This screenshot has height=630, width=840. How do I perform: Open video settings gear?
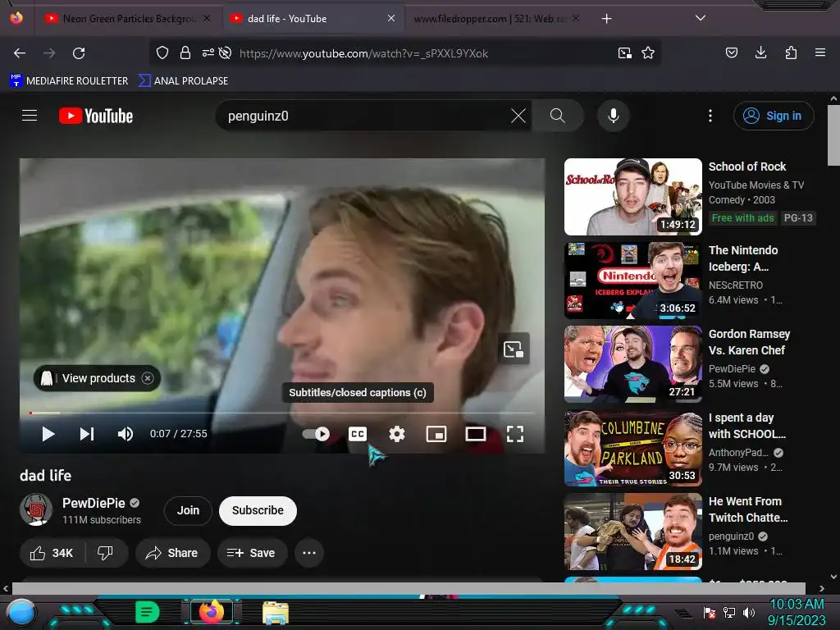coord(396,434)
